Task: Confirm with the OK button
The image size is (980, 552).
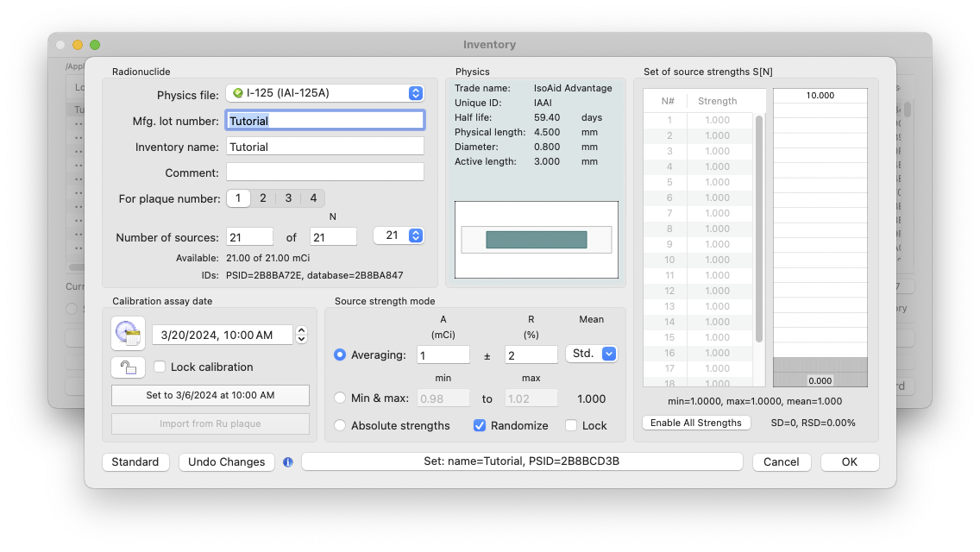Action: [850, 462]
